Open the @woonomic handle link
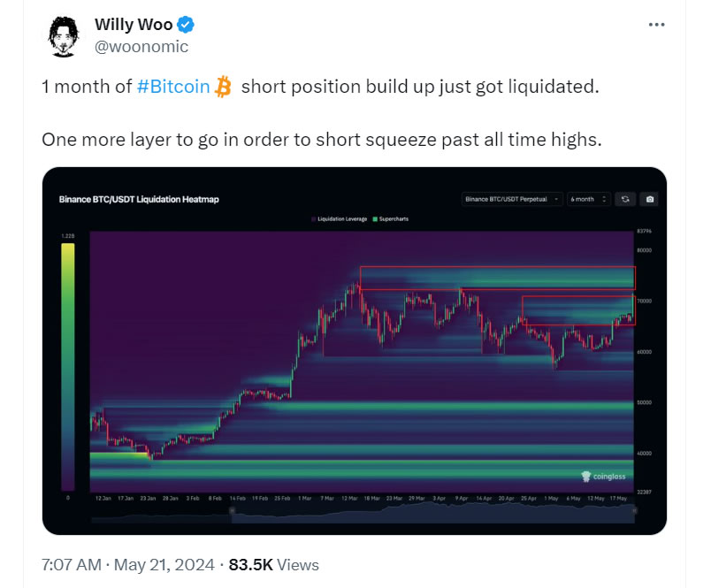The image size is (711, 588). 141,47
